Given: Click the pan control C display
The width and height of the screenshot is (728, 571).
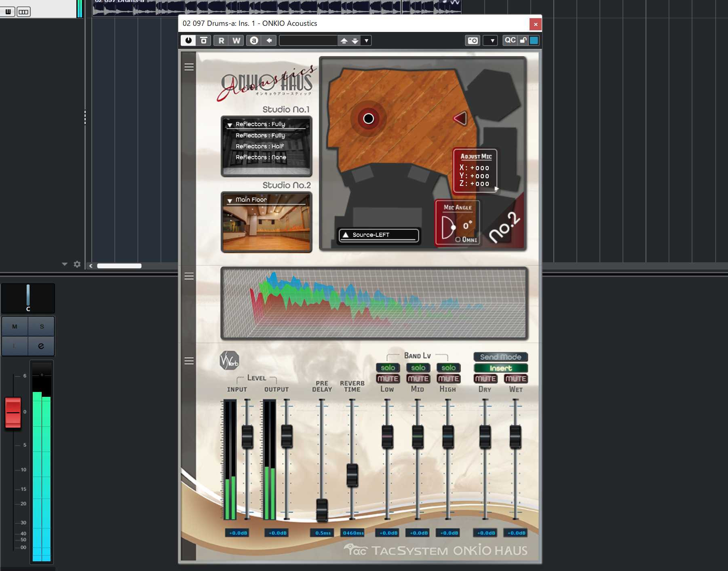Looking at the screenshot, I should (x=28, y=298).
